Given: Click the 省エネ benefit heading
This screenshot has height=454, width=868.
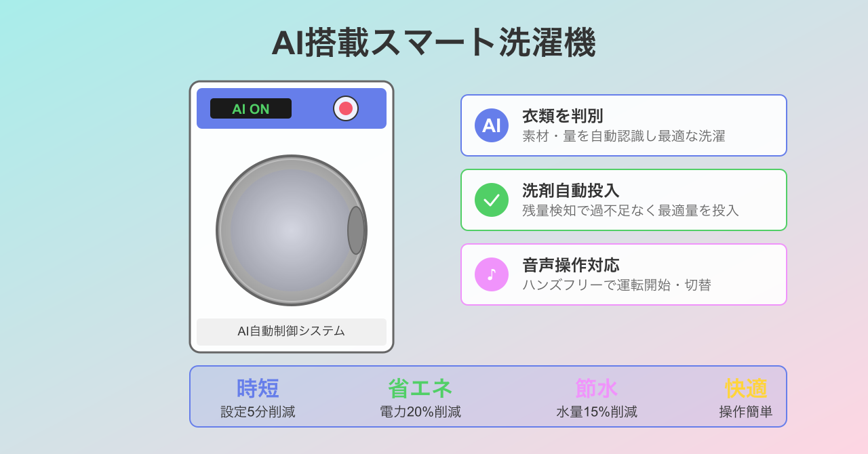Looking at the screenshot, I should coord(420,388).
